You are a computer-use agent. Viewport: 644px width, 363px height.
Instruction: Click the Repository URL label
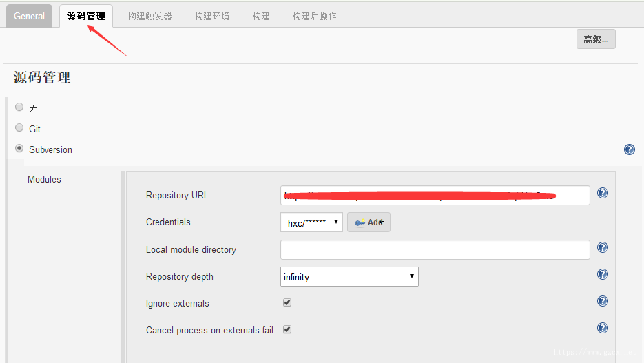pyautogui.click(x=177, y=195)
